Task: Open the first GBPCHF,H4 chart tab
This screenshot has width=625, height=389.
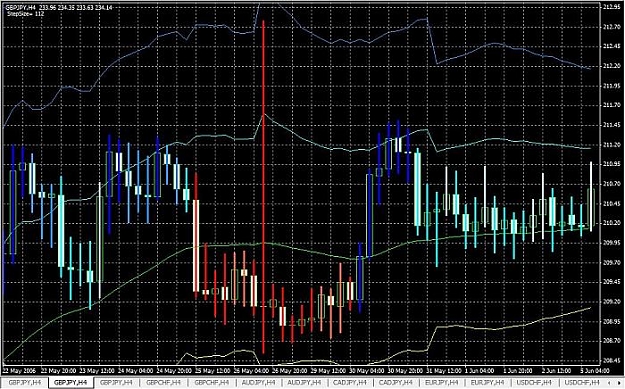Action: 163,383
